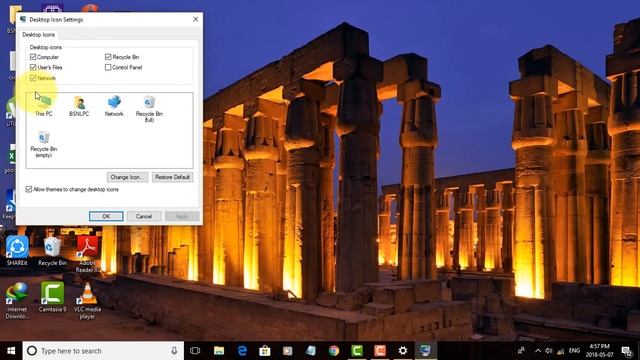Open the Windows Start menu
640x360 pixels.
(x=11, y=351)
